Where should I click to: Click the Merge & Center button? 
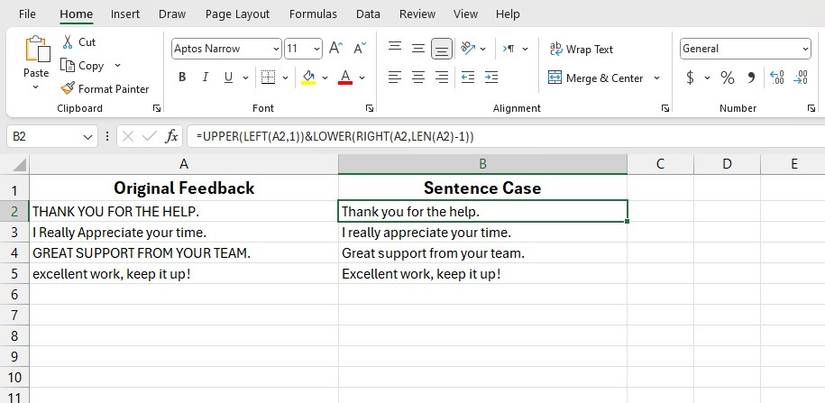596,78
